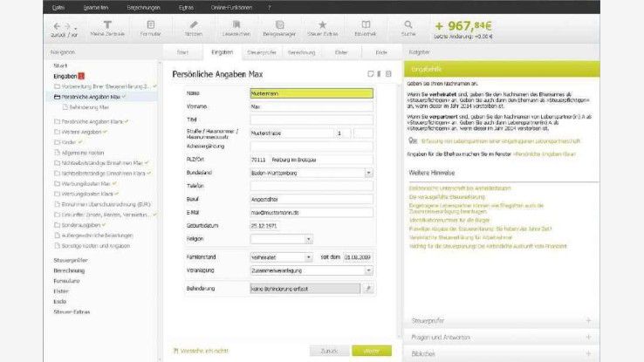Open the Bibliothek toolbar icon

coord(366,29)
